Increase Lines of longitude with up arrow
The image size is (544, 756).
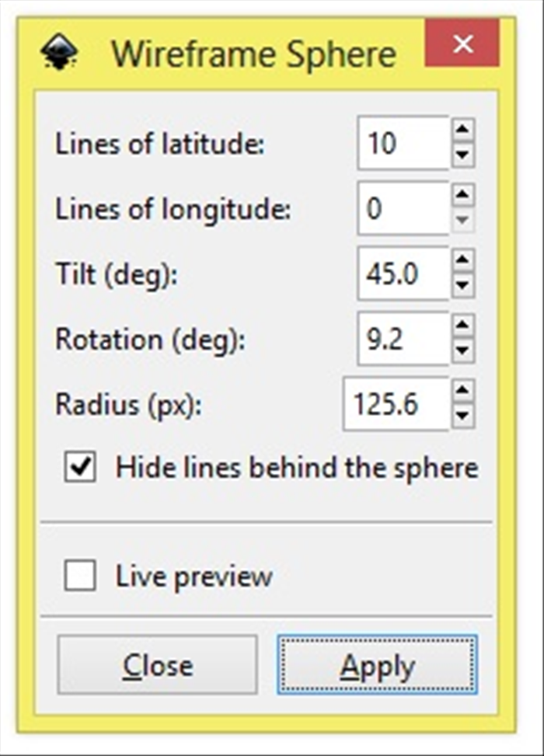(463, 195)
